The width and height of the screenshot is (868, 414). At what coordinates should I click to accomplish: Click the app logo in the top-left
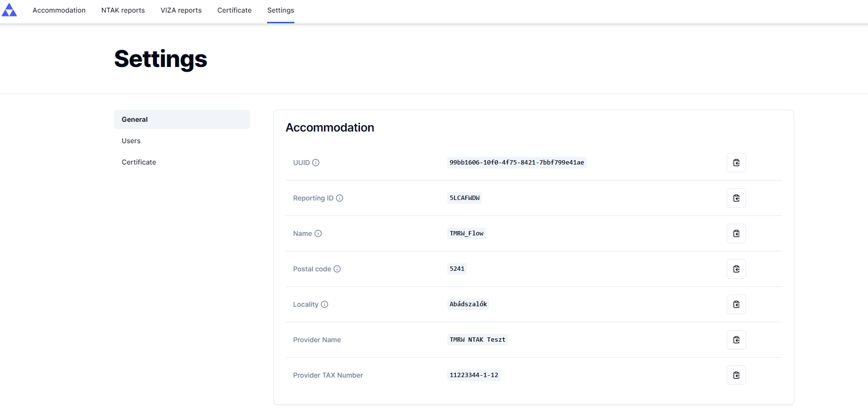tap(9, 10)
